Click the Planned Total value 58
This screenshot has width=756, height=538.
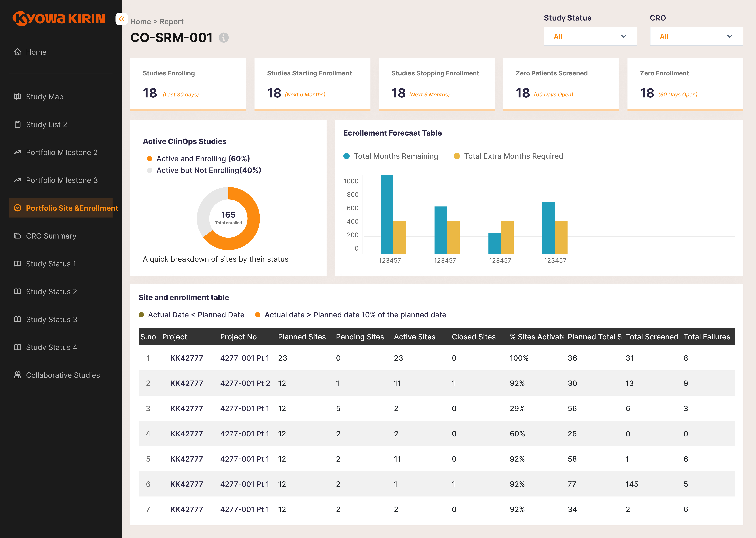click(x=572, y=459)
